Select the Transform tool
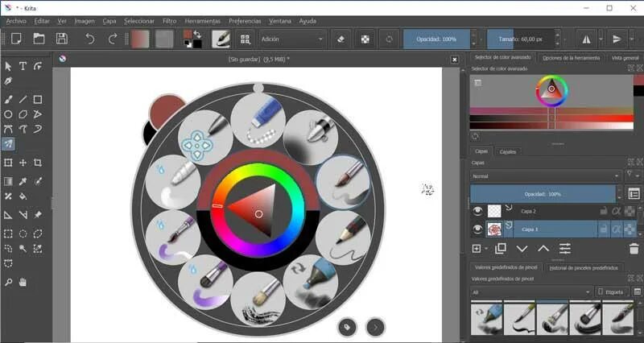This screenshot has width=644, height=343. 8,163
